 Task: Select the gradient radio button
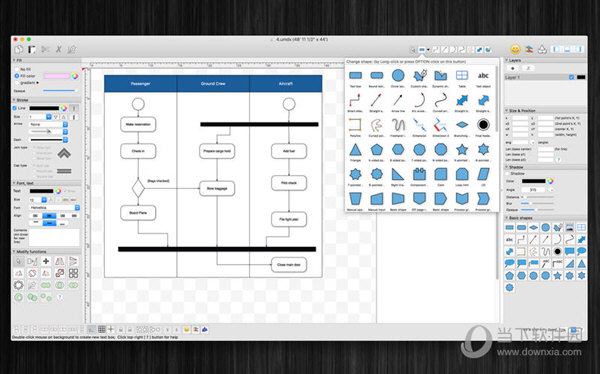[17, 82]
